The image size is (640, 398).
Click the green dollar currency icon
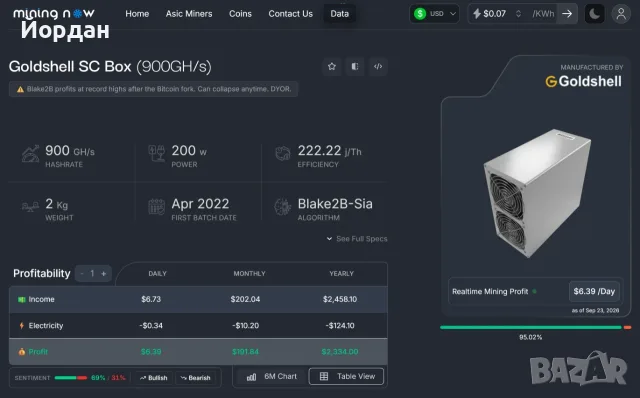tap(420, 14)
